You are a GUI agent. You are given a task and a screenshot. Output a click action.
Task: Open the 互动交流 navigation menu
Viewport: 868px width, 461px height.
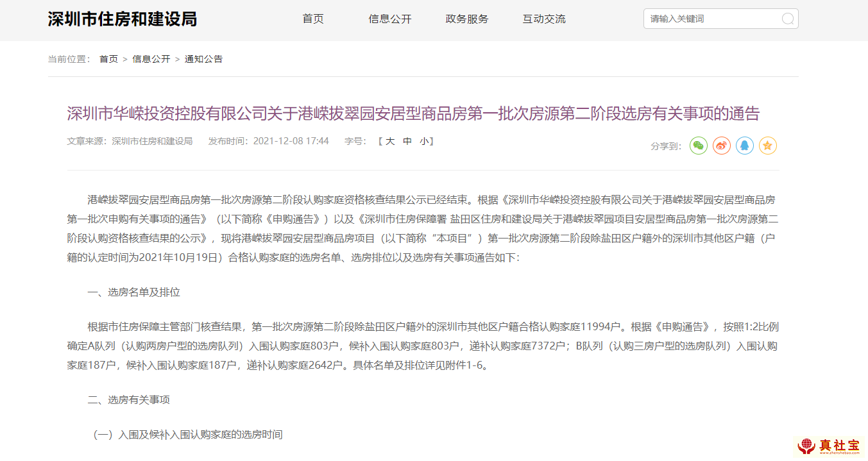tap(544, 19)
